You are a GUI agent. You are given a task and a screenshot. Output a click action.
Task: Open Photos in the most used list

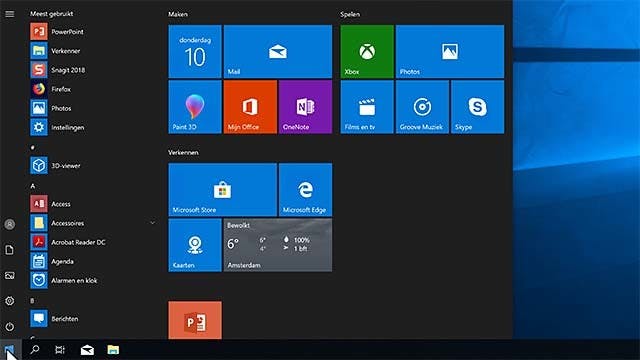(x=94, y=108)
